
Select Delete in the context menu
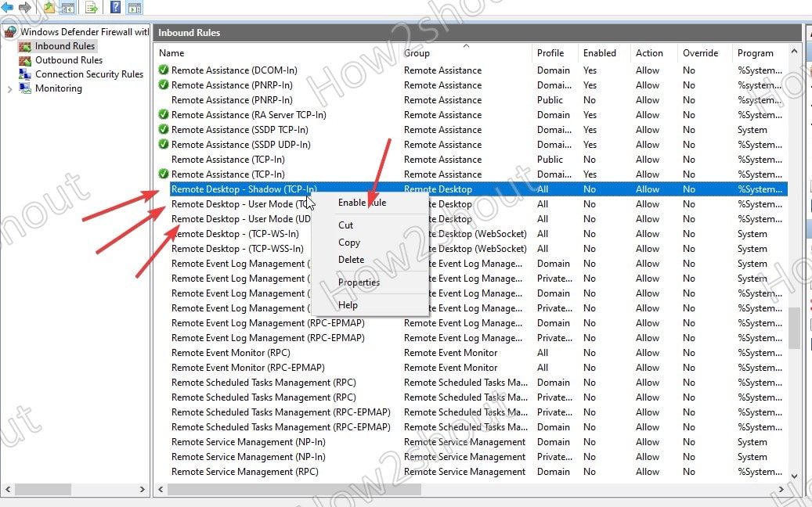(351, 260)
